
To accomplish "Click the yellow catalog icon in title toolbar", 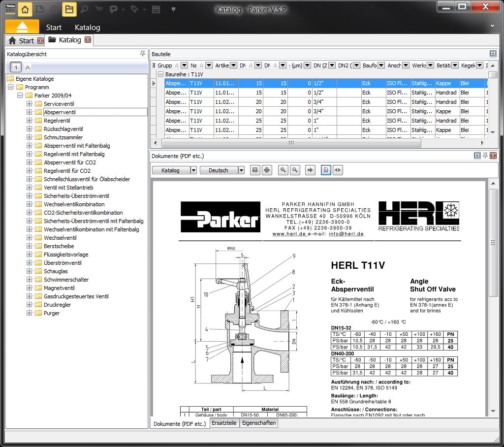I will [x=69, y=9].
